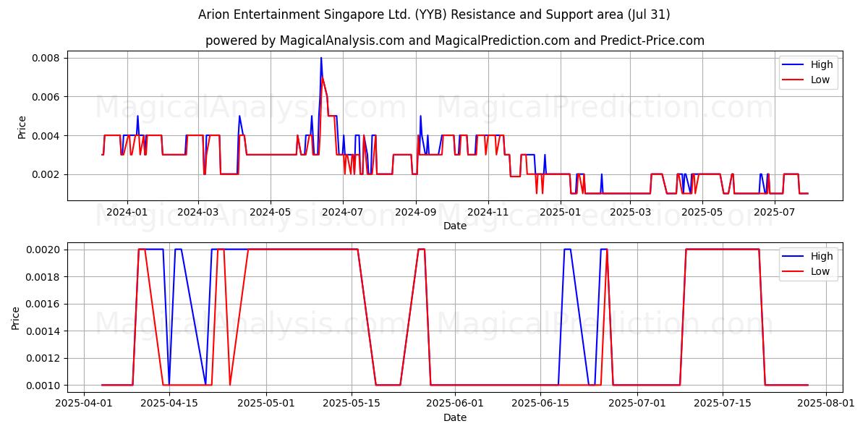
Task: Click the 2025-03 x-axis tick label
Action: click(x=630, y=212)
